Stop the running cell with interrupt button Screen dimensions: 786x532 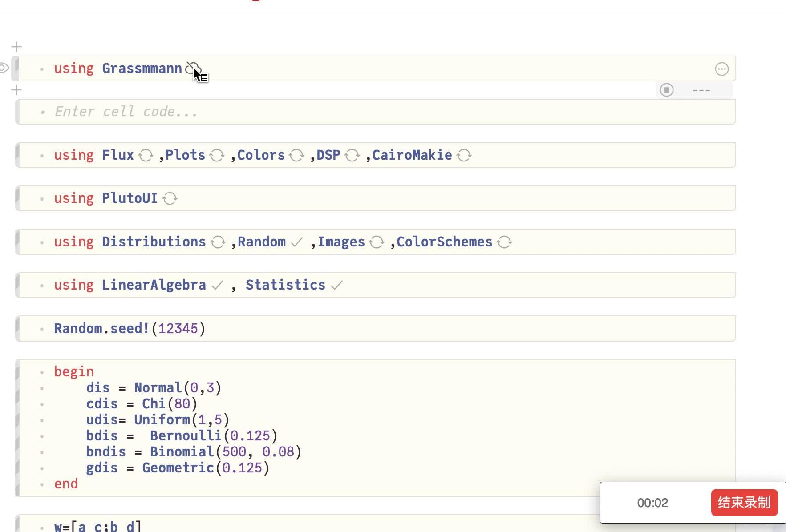click(667, 90)
